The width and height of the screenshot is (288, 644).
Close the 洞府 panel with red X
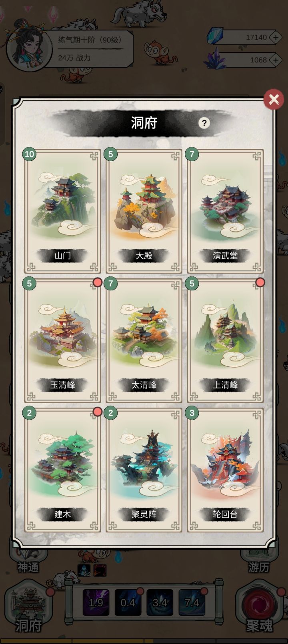[x=274, y=99]
